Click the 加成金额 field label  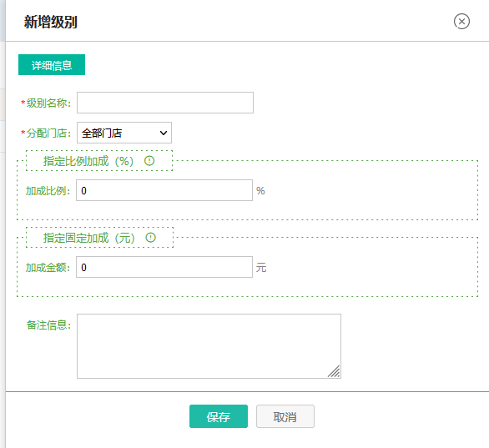pyautogui.click(x=48, y=268)
